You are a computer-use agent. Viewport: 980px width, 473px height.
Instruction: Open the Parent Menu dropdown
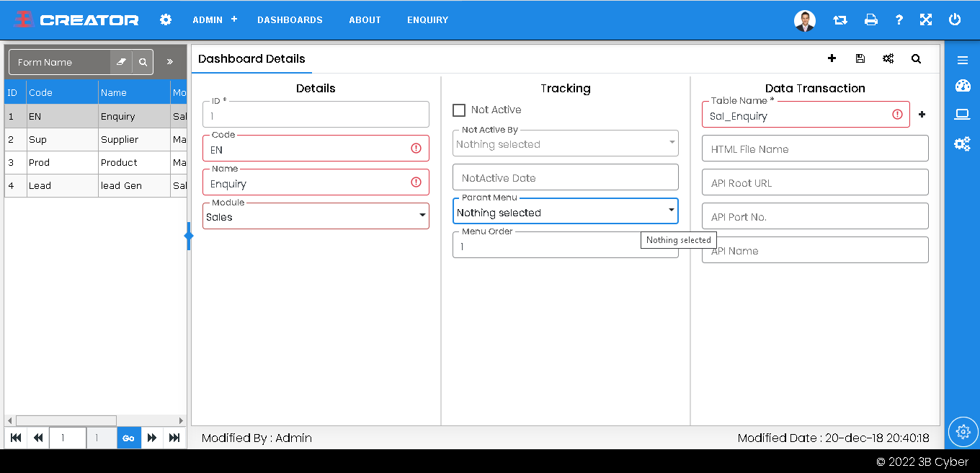[x=566, y=212]
